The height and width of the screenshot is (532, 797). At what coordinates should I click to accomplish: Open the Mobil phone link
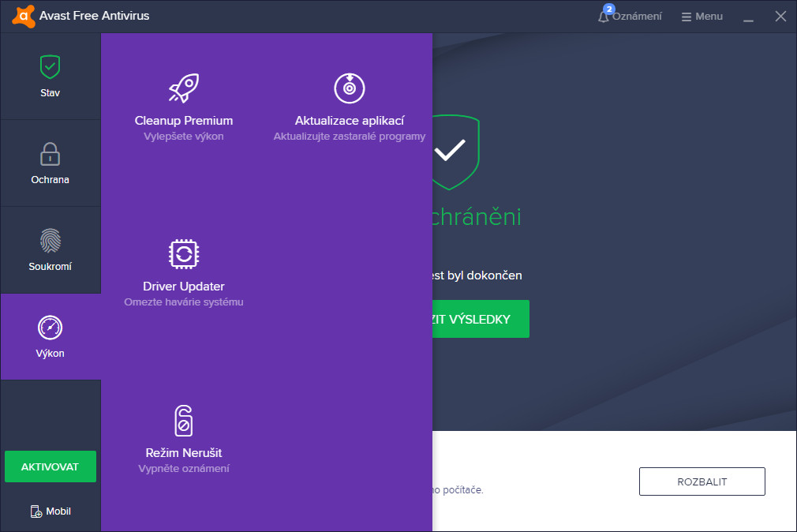(x=51, y=511)
